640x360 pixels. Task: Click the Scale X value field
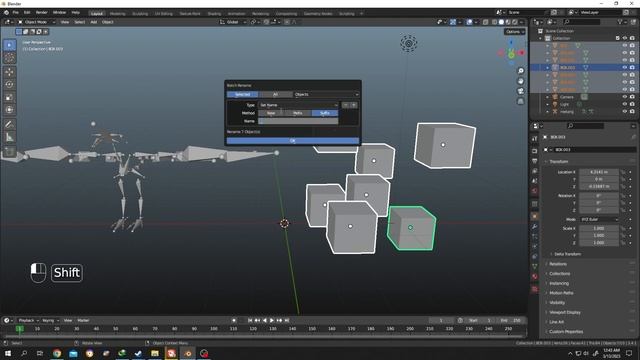click(x=599, y=229)
